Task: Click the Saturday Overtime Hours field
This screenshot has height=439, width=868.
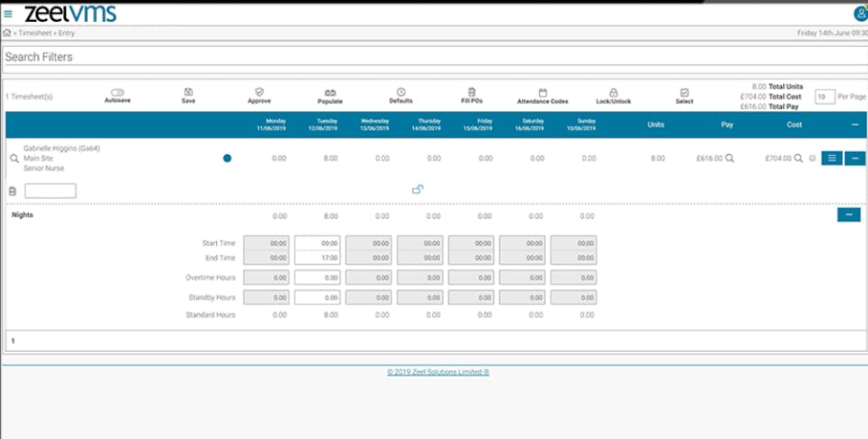Action: pyautogui.click(x=522, y=277)
